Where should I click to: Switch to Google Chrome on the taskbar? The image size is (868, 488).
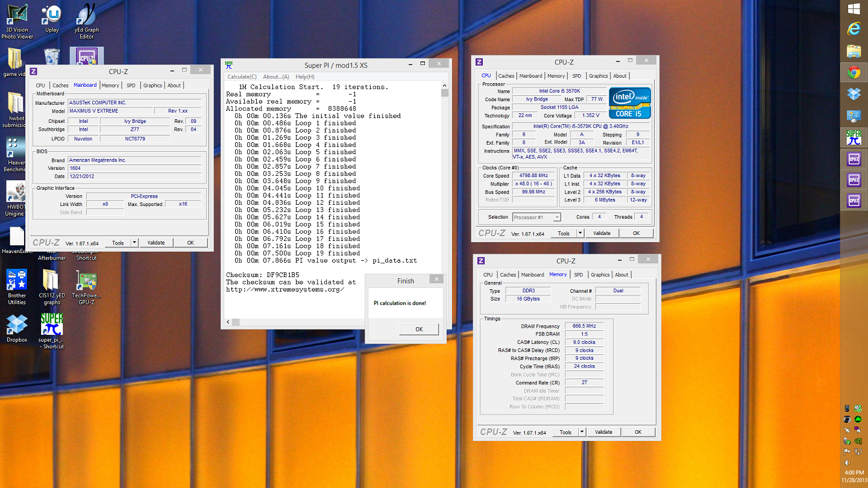854,73
